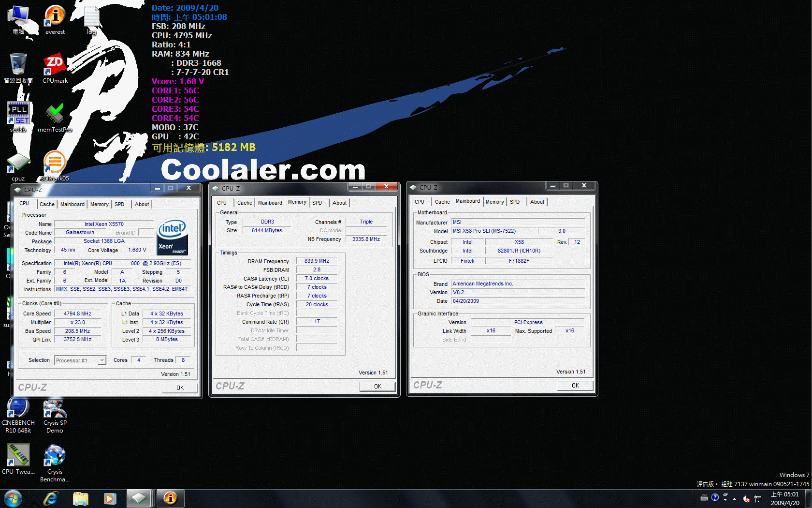
Task: Open About tab in left CPU-Z window
Action: point(142,204)
